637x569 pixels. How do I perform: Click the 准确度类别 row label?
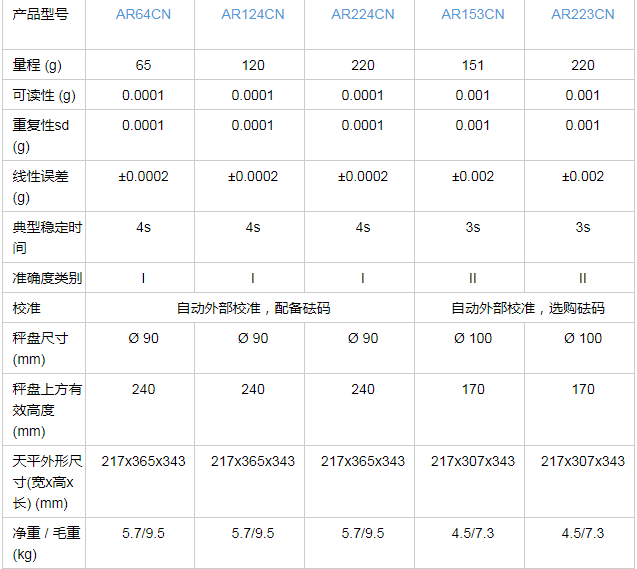pos(47,278)
